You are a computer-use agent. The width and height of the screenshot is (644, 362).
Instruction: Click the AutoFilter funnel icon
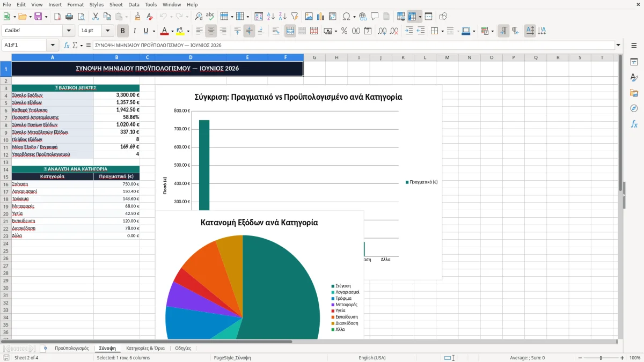coord(294,17)
